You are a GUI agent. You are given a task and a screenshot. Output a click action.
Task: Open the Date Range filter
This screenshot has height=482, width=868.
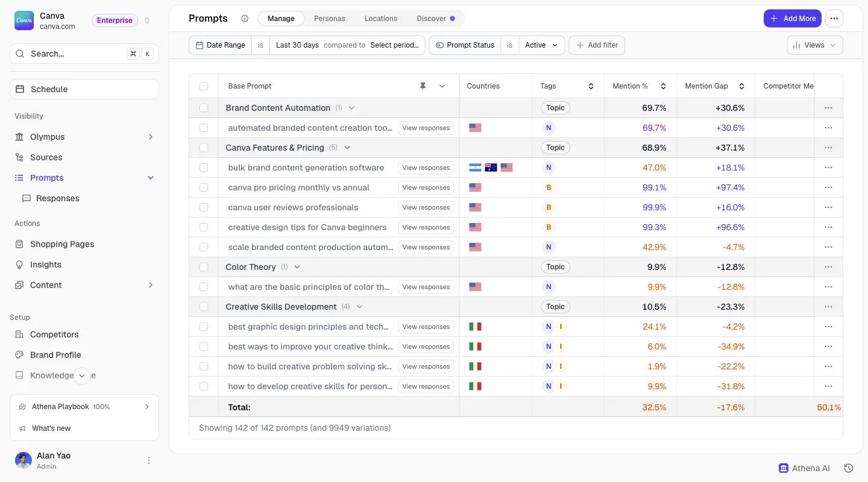pyautogui.click(x=221, y=45)
